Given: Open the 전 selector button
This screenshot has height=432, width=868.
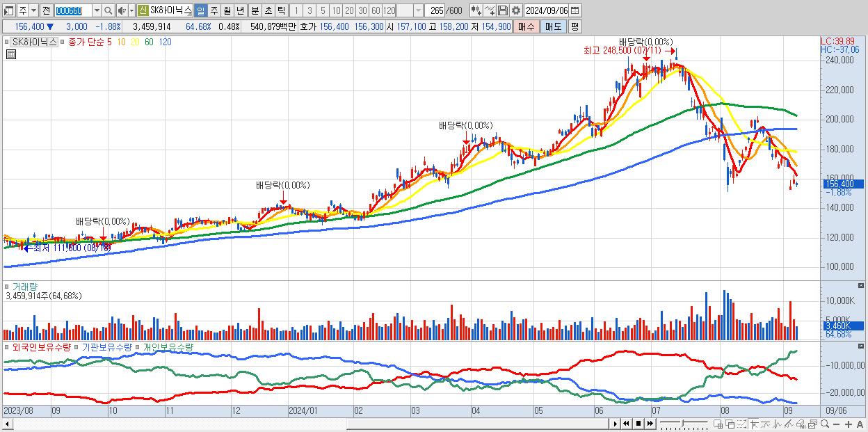Looking at the screenshot, I should tap(46, 10).
